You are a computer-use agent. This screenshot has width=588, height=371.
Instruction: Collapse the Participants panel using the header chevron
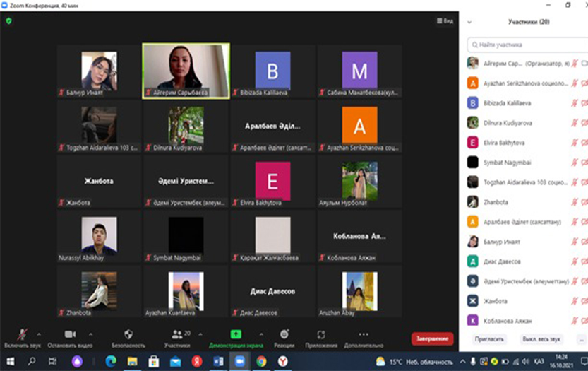[x=470, y=23]
